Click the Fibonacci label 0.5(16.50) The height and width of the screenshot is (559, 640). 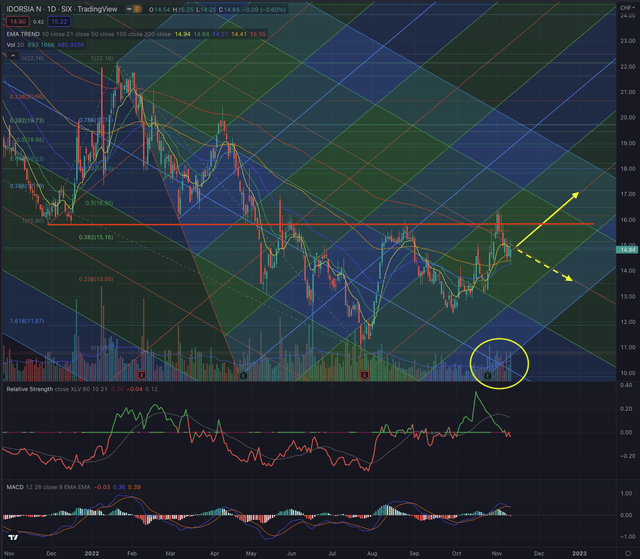[99, 203]
